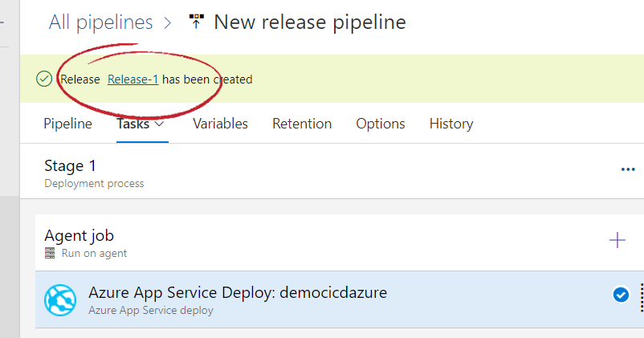Viewport: 644px width, 338px height.
Task: Open Stage 1 more options ellipsis
Action: point(628,169)
